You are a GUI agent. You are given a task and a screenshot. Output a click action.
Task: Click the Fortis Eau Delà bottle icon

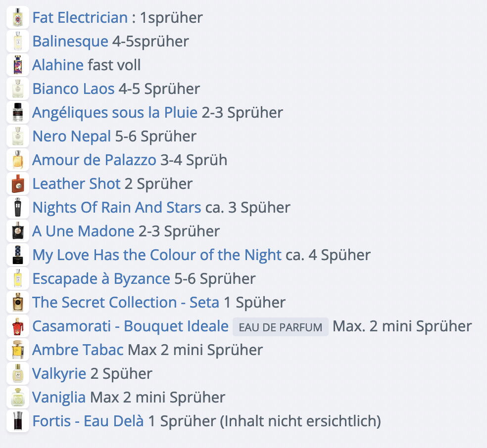(x=18, y=421)
